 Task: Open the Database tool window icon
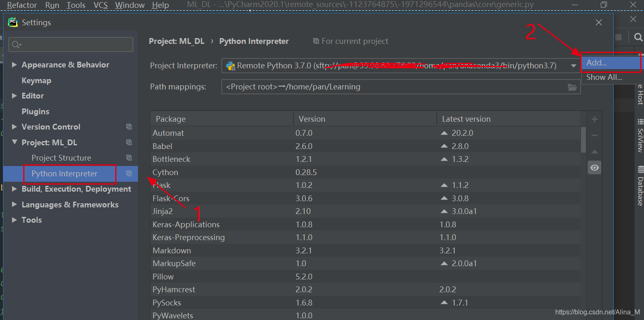pos(640,169)
